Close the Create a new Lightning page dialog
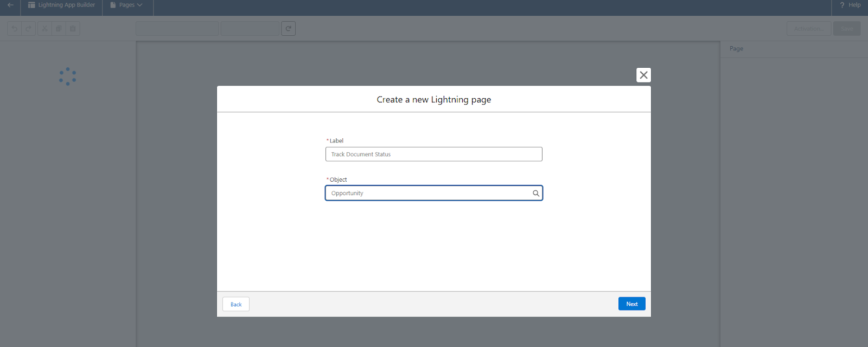Image resolution: width=868 pixels, height=347 pixels. click(x=643, y=75)
